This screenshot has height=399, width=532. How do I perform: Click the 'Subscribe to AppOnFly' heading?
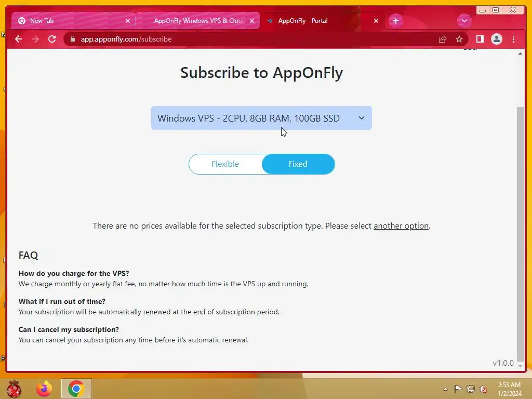262,73
